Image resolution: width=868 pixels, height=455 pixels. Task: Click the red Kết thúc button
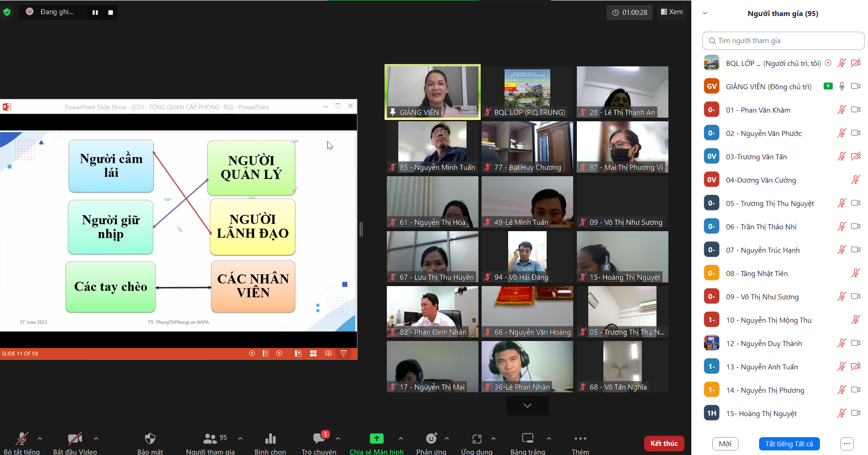[663, 443]
